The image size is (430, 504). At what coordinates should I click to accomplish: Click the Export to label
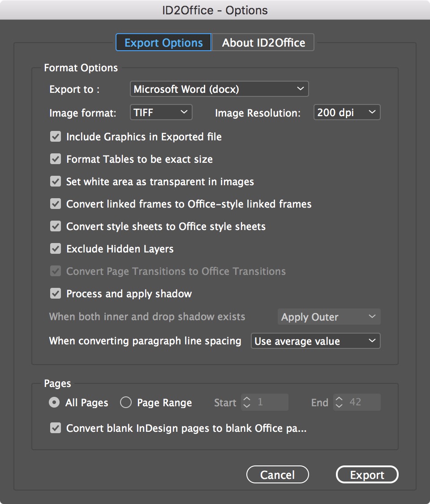pos(74,89)
